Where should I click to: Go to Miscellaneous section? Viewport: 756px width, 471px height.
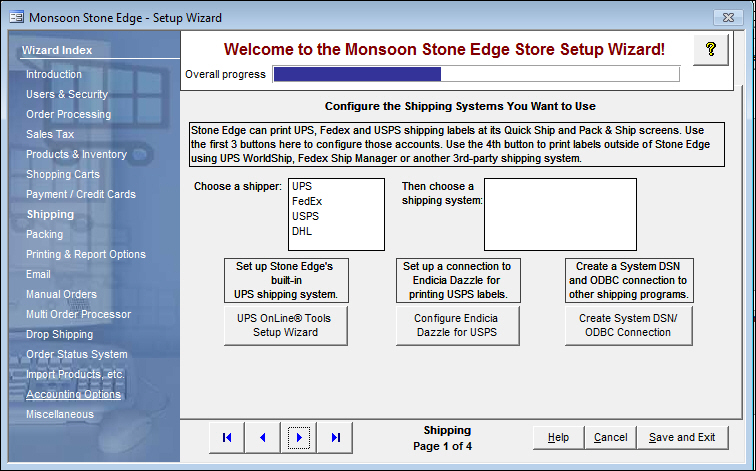(x=60, y=414)
